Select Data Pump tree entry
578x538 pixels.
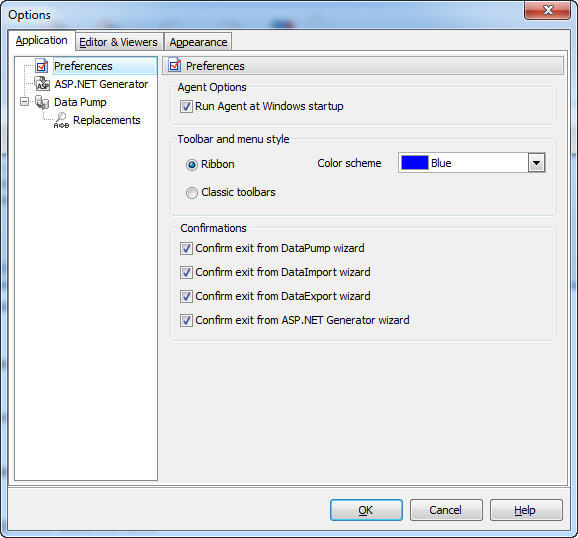[x=80, y=102]
